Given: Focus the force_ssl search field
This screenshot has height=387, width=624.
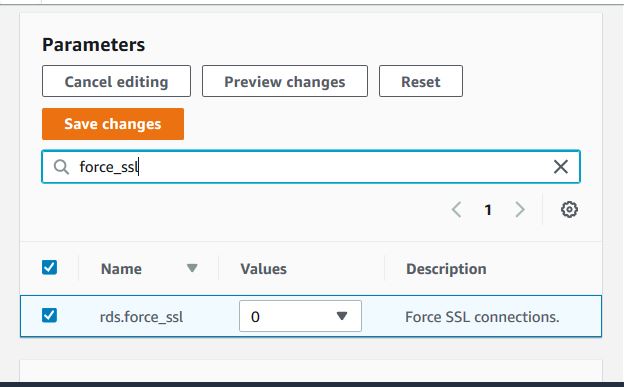Looking at the screenshot, I should [x=311, y=167].
